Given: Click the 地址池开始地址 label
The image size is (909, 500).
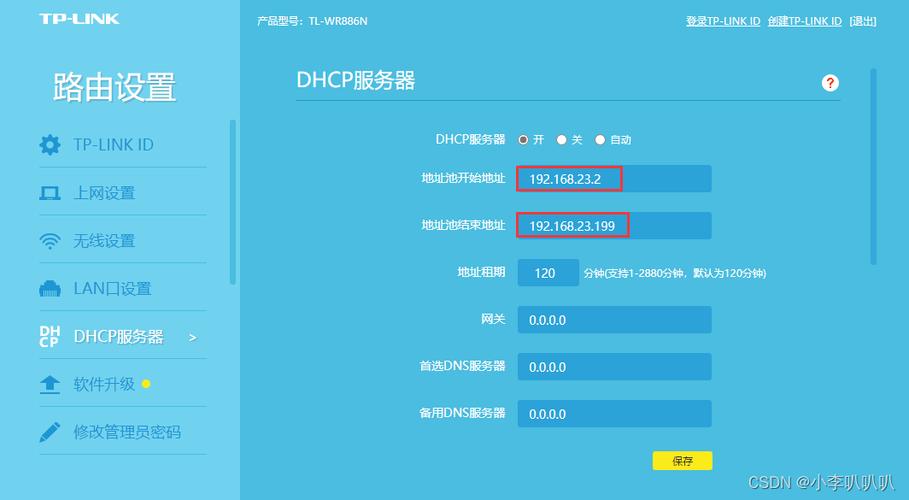Looking at the screenshot, I should (463, 178).
